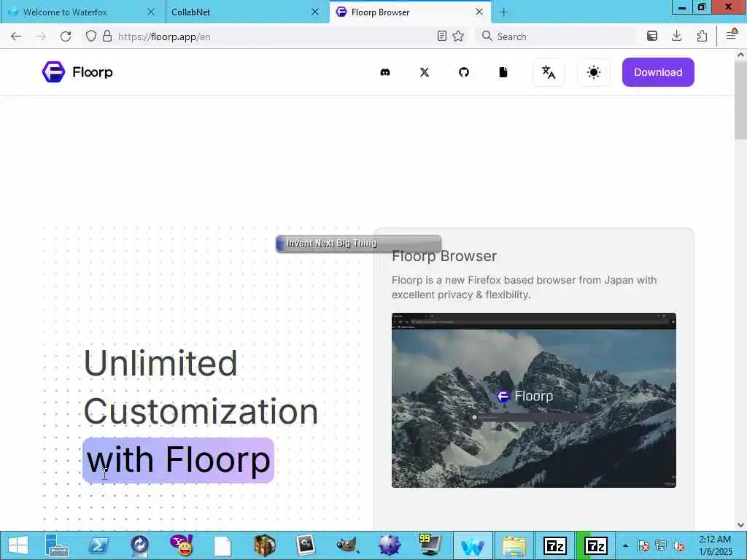Bookmark this page with star icon
This screenshot has width=747, height=560.
[458, 36]
